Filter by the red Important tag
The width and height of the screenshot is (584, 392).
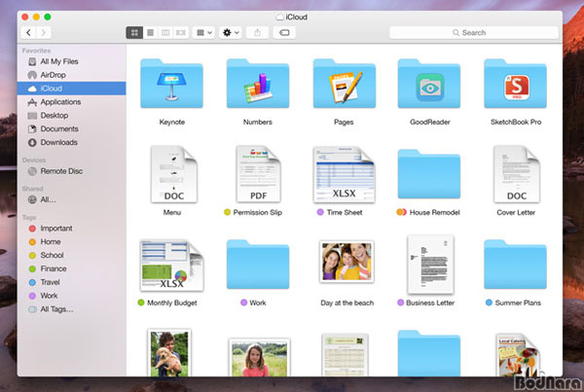click(x=71, y=229)
